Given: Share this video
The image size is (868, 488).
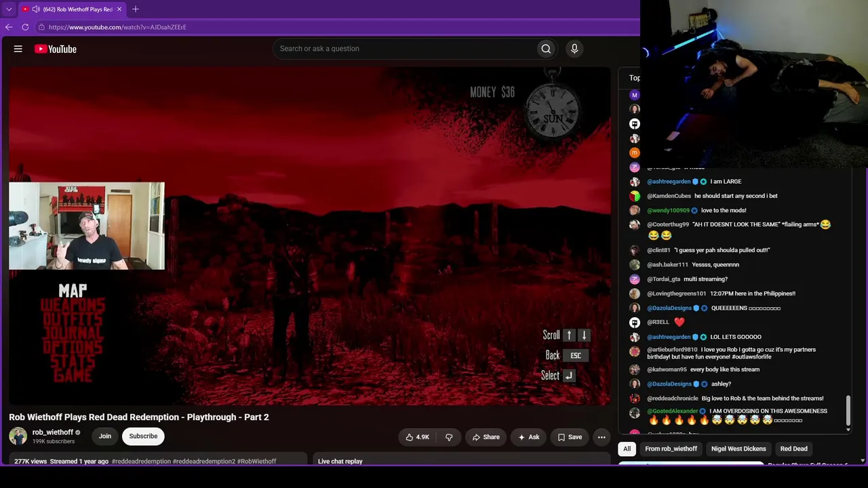Looking at the screenshot, I should [486, 437].
